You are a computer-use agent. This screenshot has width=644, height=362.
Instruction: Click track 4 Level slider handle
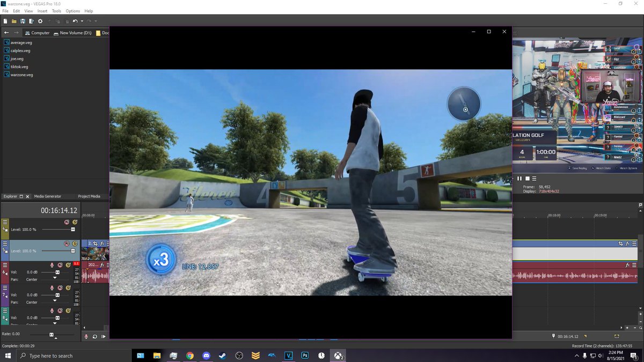tap(73, 230)
